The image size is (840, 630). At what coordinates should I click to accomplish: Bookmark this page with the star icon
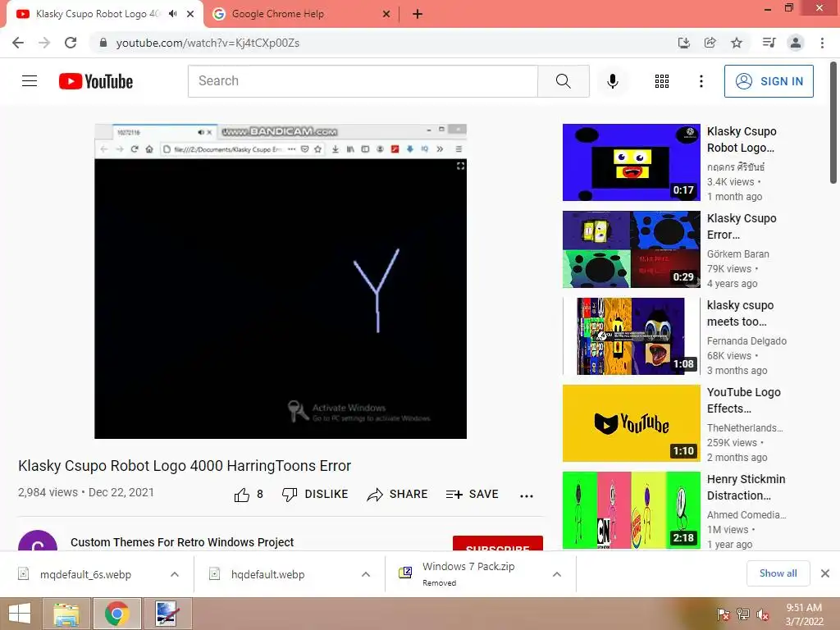tap(737, 43)
